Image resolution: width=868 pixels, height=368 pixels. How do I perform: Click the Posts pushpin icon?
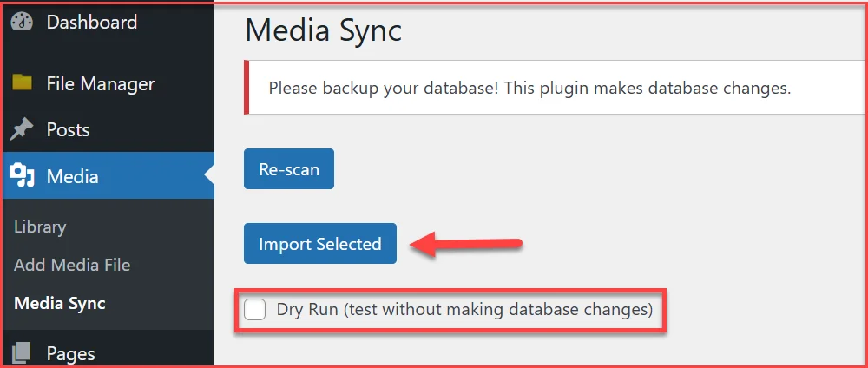(22, 130)
